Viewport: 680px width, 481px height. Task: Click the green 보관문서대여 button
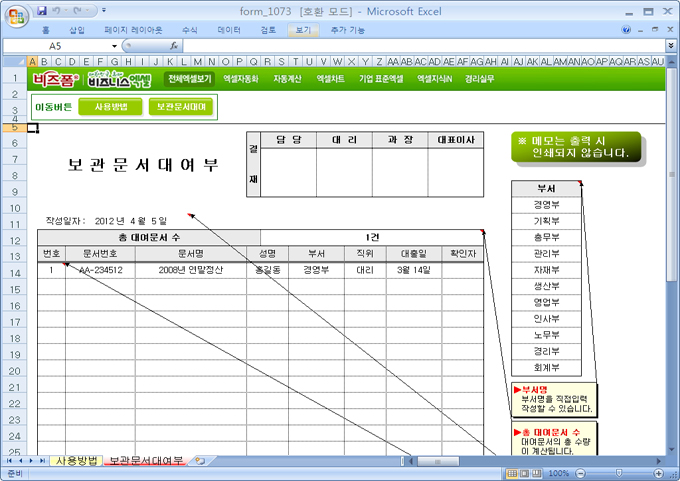[180, 106]
